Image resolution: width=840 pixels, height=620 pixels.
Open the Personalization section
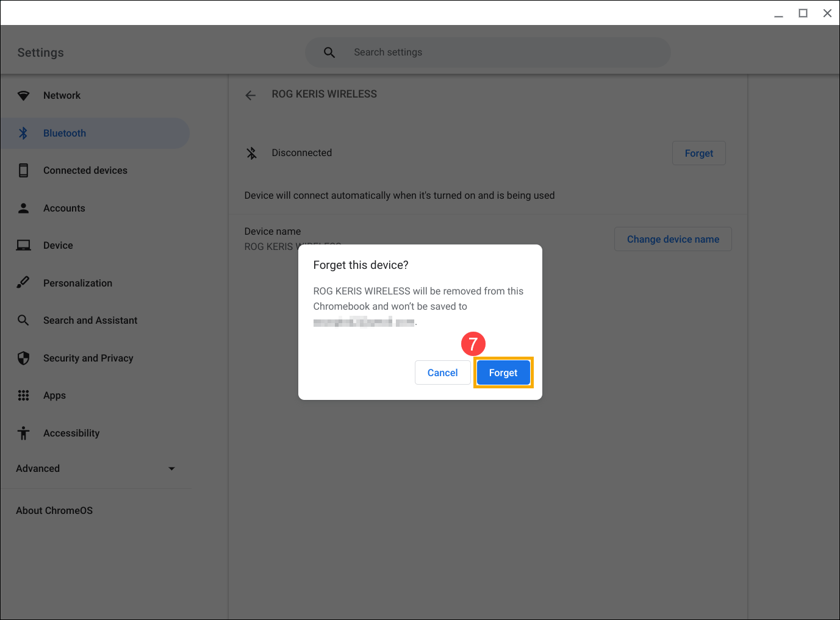click(x=95, y=283)
